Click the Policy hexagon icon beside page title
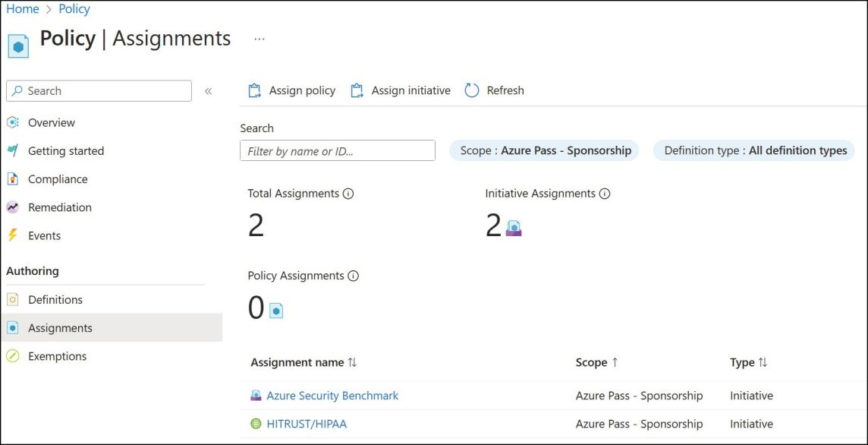This screenshot has width=868, height=445. click(x=18, y=46)
